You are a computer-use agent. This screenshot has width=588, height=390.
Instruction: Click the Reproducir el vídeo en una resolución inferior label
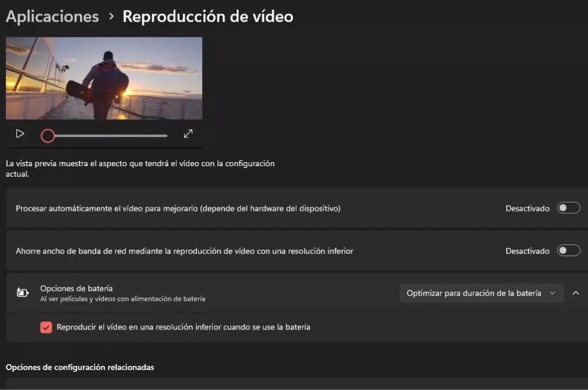point(183,327)
